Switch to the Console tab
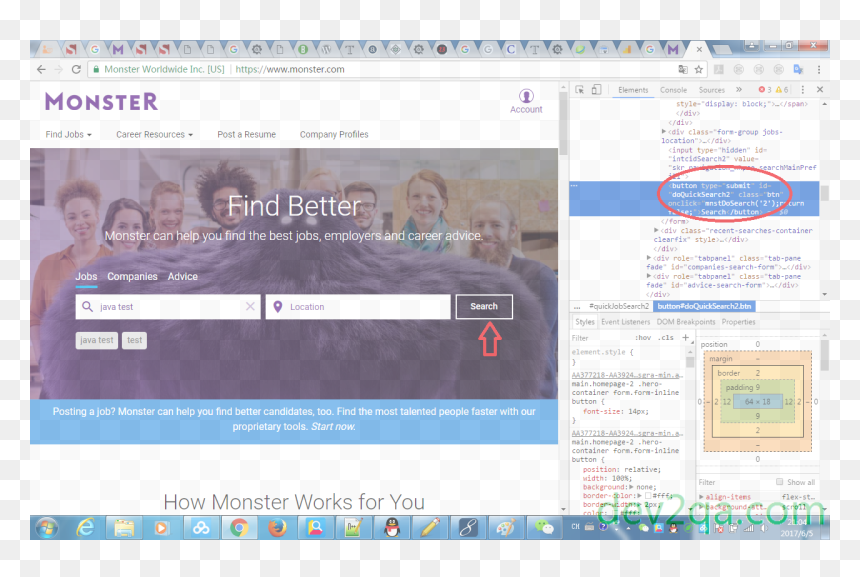The height and width of the screenshot is (577, 860). (673, 90)
